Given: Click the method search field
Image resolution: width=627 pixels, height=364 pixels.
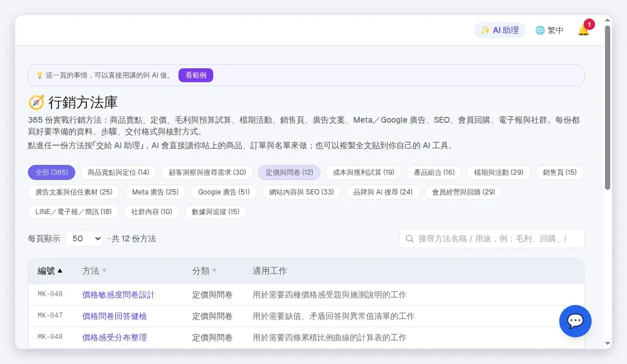Looking at the screenshot, I should 492,238.
